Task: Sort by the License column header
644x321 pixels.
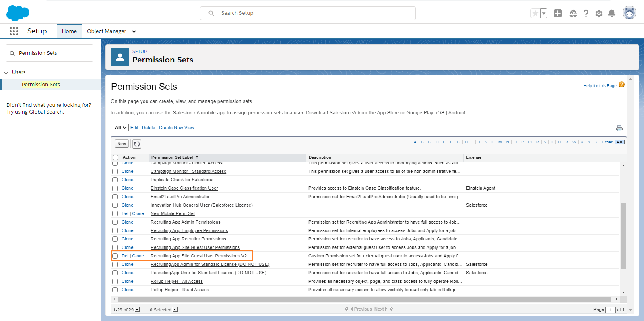Action: (x=474, y=157)
